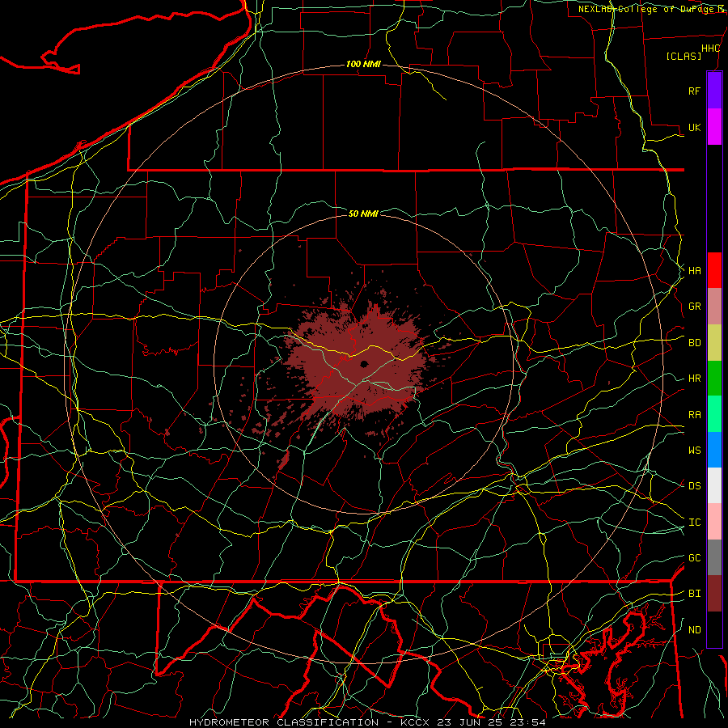Click the 'HR' legend label
Viewport: 728px width, 728px height.
[694, 379]
